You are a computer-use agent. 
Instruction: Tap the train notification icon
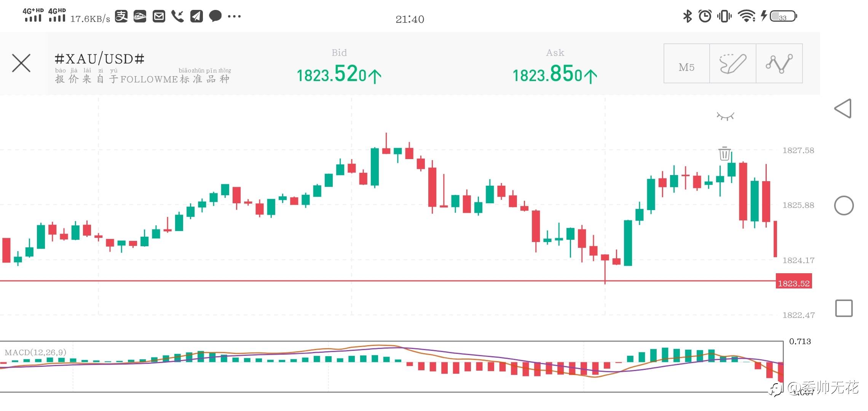(x=140, y=16)
